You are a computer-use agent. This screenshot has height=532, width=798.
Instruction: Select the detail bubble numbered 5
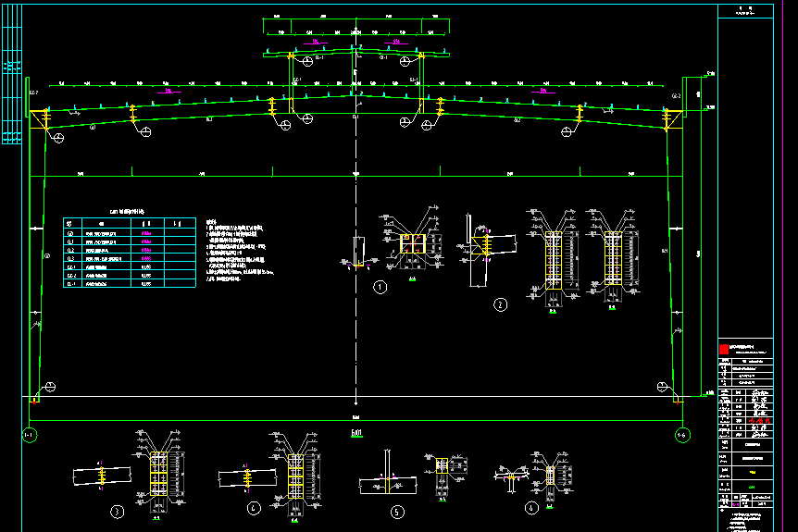point(397,511)
